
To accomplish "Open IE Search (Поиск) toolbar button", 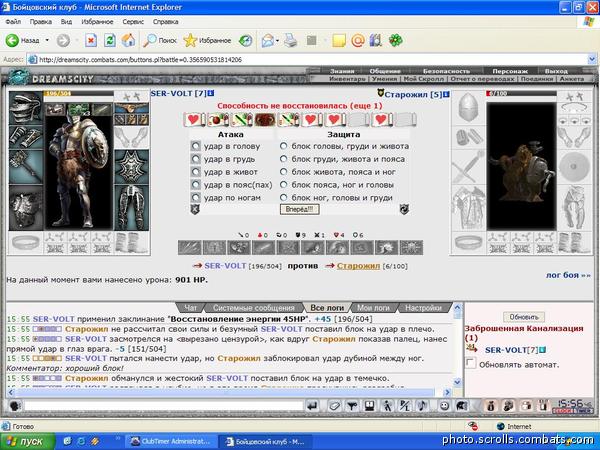I will [160, 40].
